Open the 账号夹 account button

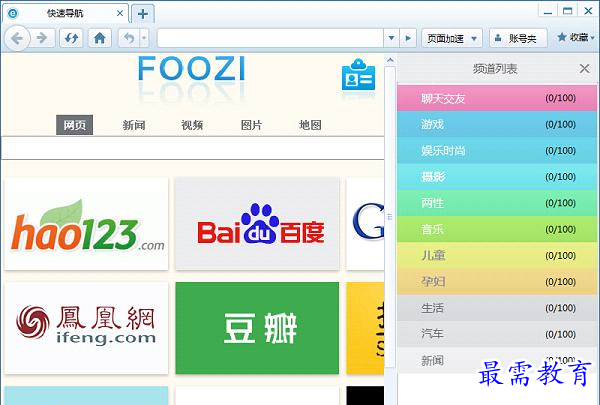click(518, 38)
